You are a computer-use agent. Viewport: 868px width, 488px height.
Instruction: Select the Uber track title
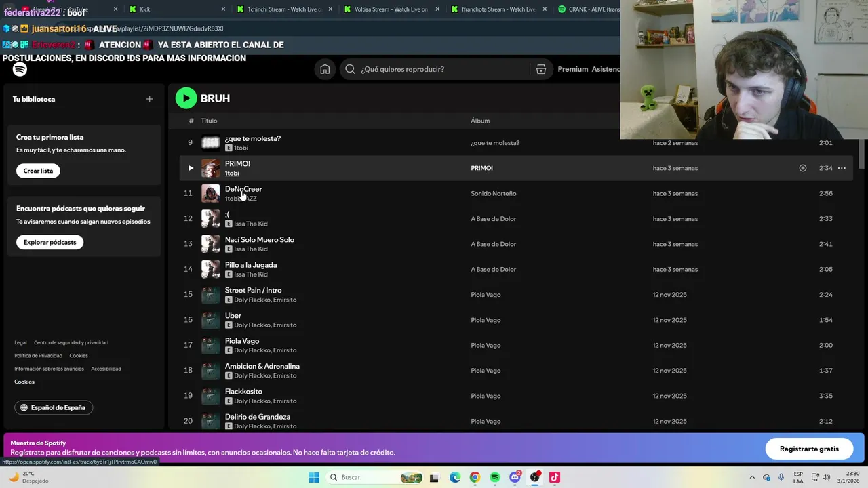coord(233,316)
